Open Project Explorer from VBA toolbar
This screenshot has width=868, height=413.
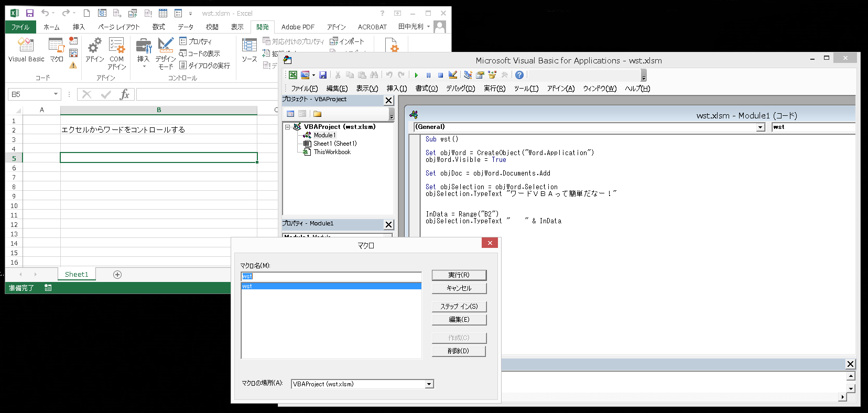tap(468, 75)
